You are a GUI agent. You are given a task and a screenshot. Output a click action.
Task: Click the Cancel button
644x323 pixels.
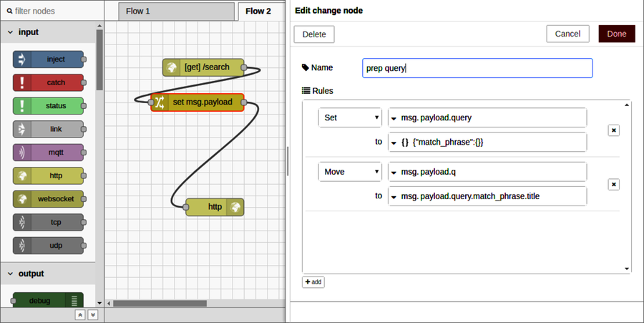pyautogui.click(x=567, y=34)
